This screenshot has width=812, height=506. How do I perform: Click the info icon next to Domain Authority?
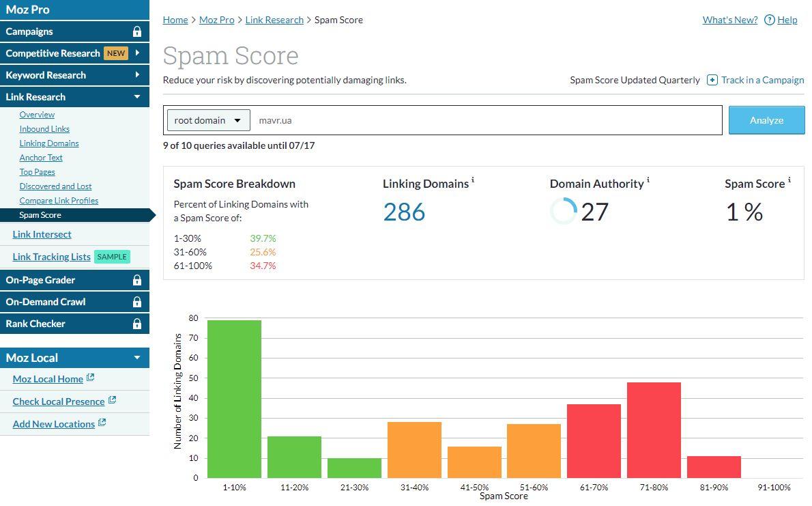(x=648, y=180)
